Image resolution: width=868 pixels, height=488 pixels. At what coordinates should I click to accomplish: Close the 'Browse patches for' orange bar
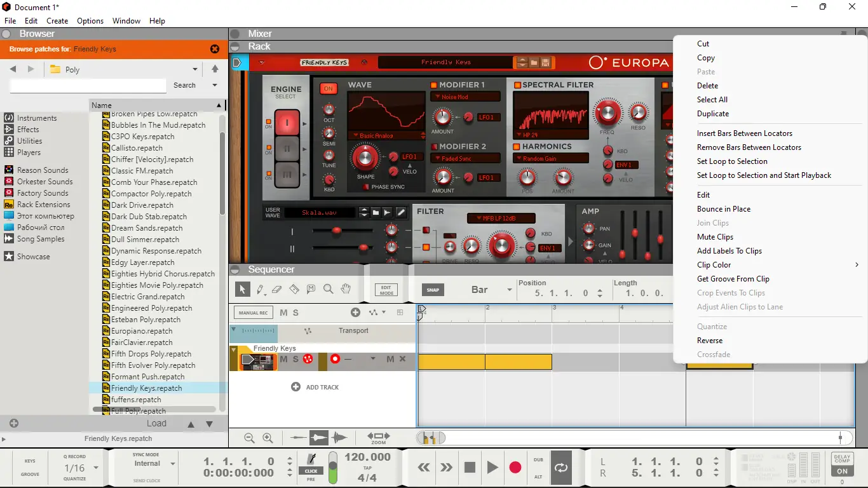click(x=215, y=49)
